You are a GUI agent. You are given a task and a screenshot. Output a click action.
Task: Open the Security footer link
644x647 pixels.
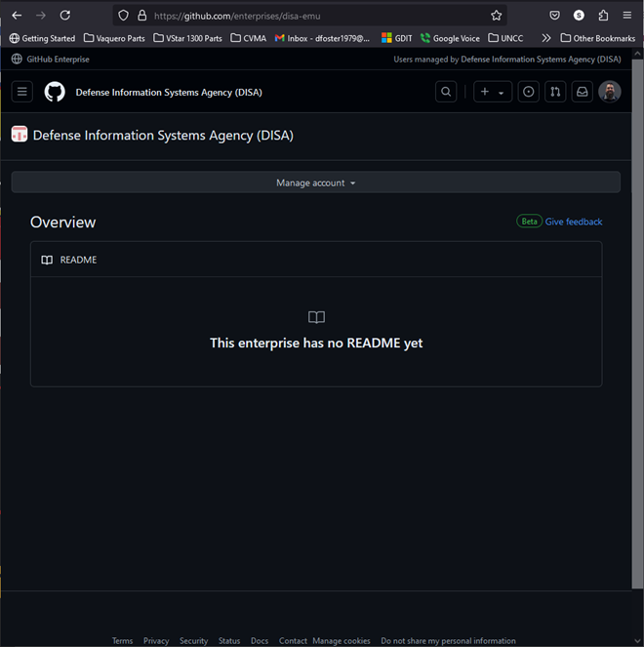pyautogui.click(x=193, y=641)
